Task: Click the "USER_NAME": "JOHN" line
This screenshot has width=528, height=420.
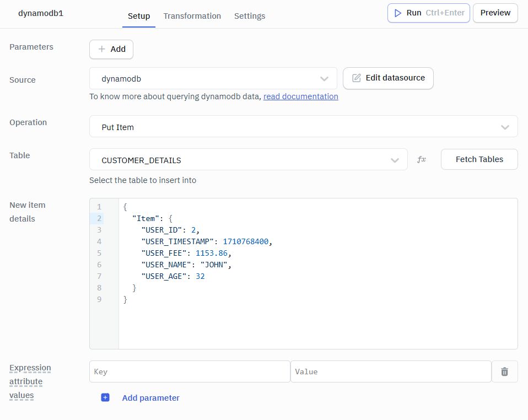Action: 186,265
